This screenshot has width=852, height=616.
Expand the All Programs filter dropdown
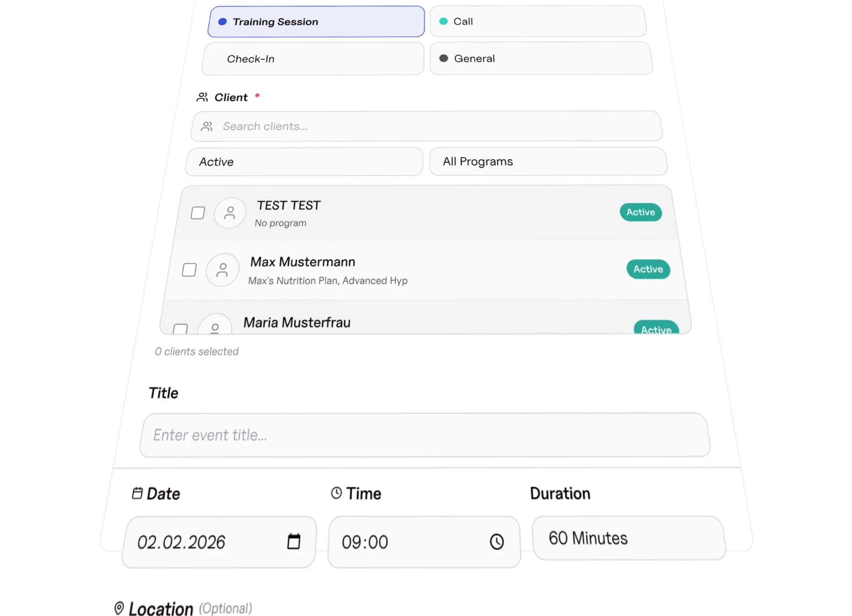(x=548, y=162)
